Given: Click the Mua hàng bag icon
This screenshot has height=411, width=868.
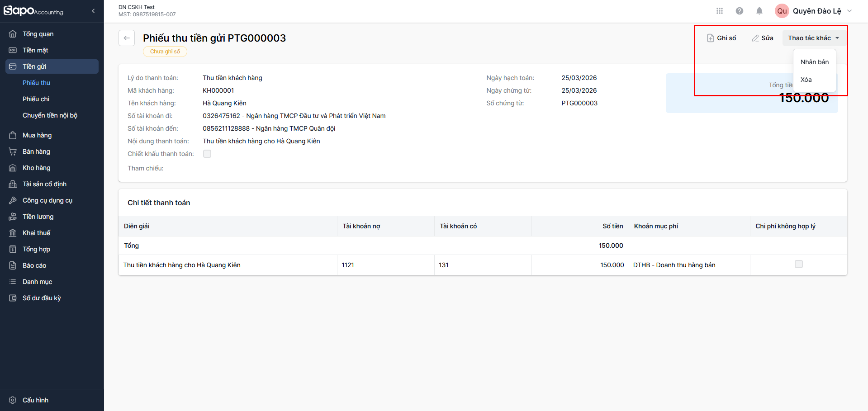Looking at the screenshot, I should coord(13,135).
